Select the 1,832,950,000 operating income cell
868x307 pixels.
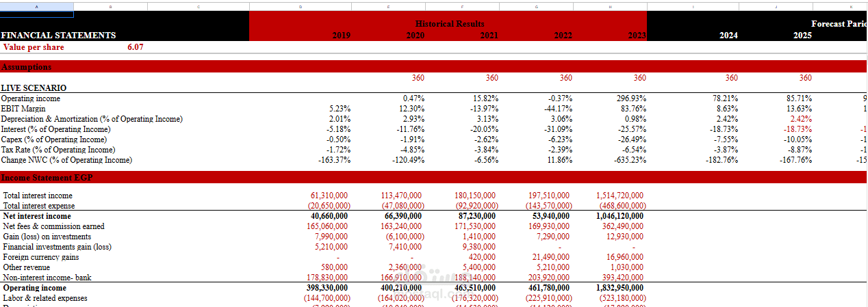(x=620, y=288)
